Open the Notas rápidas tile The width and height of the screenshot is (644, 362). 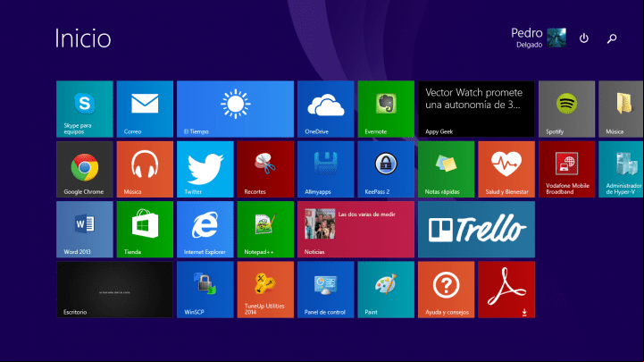point(447,169)
